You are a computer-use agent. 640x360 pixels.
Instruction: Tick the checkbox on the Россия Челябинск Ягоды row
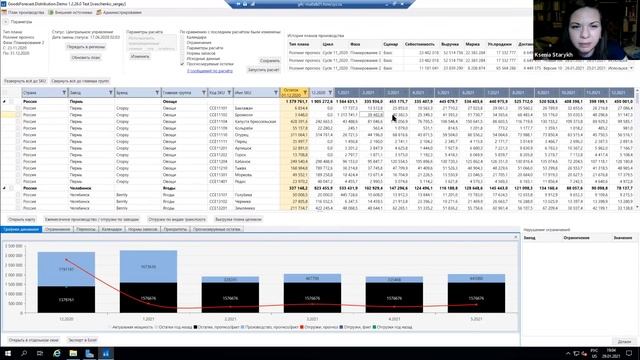(11, 188)
